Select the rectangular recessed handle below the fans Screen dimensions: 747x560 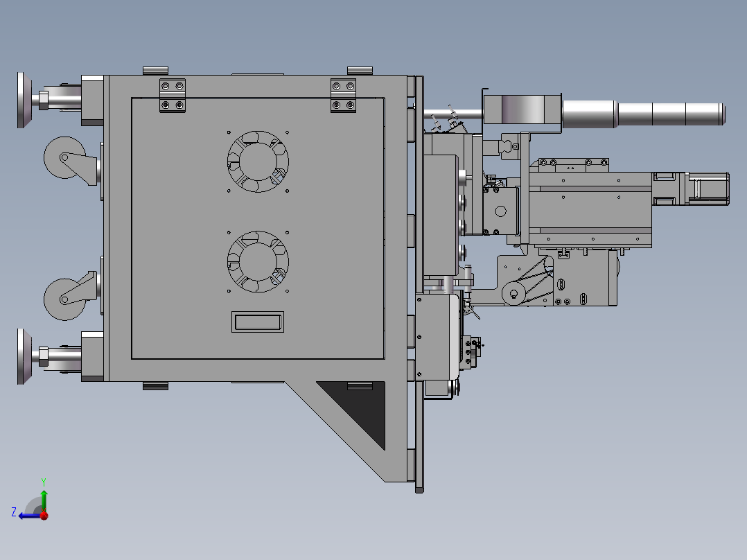258,322
